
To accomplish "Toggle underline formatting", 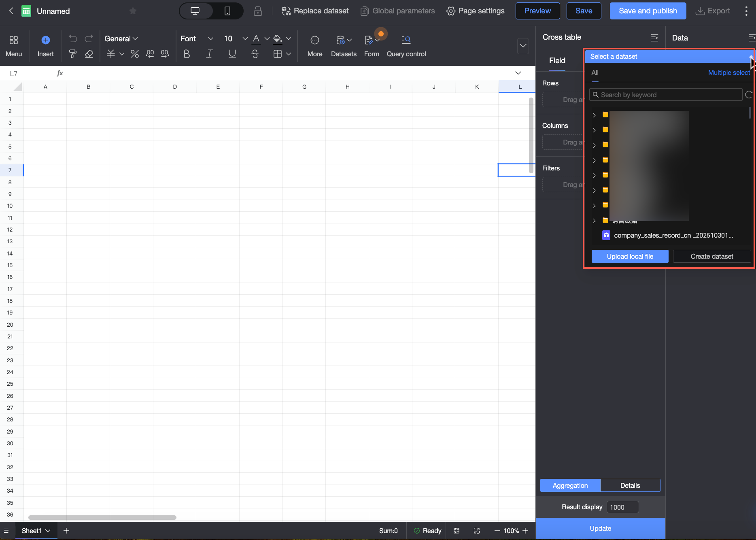I will pyautogui.click(x=232, y=54).
